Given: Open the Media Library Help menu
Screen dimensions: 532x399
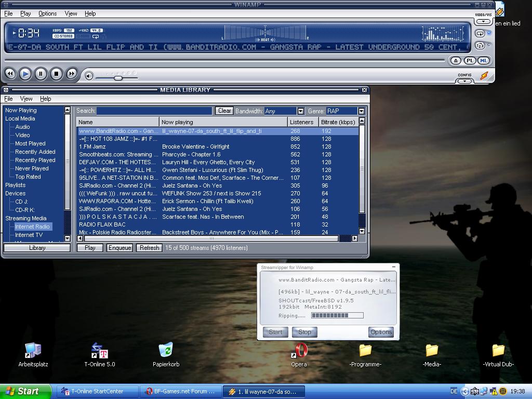Looking at the screenshot, I should click(x=46, y=99).
